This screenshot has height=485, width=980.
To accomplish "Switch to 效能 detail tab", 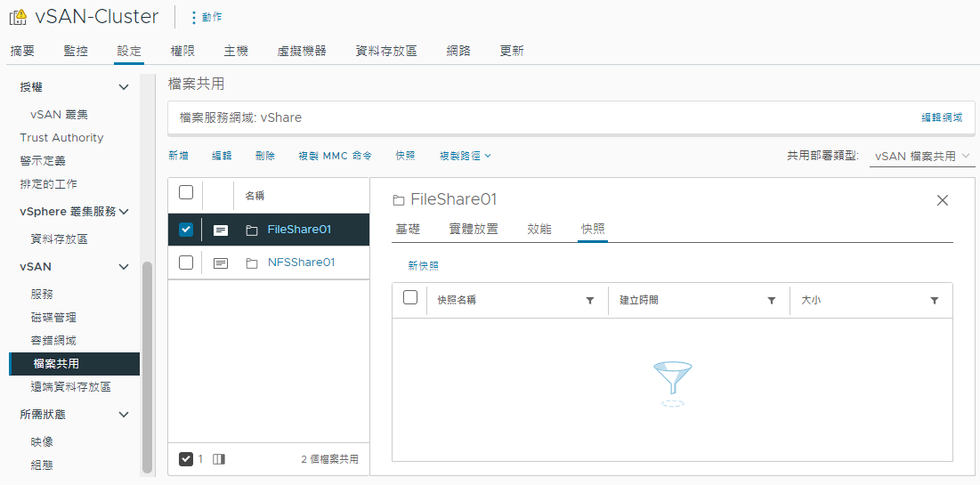I will (539, 229).
